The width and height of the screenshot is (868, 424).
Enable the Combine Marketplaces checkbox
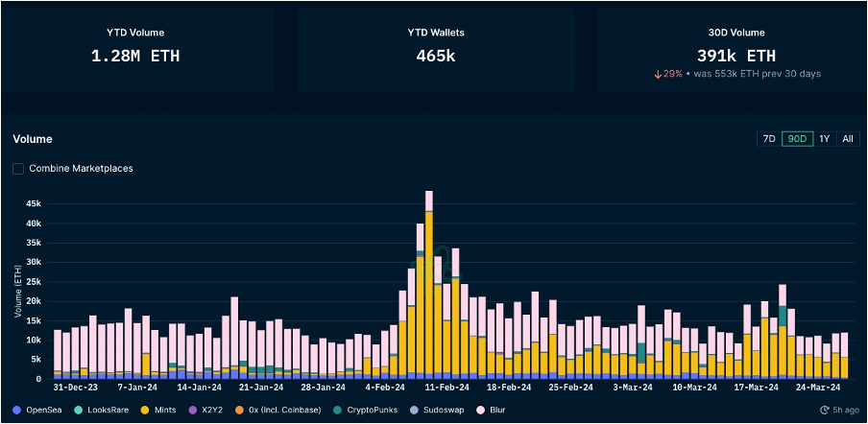coord(19,169)
